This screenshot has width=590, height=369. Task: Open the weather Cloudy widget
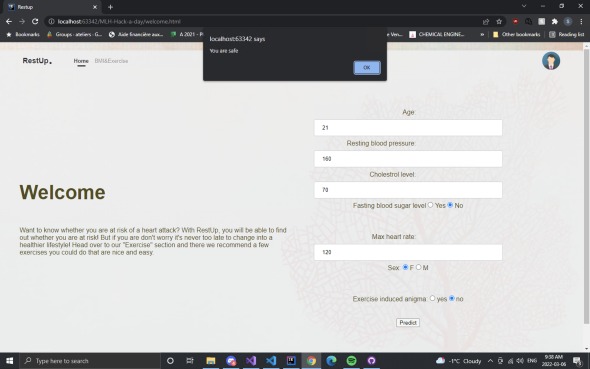click(x=458, y=361)
